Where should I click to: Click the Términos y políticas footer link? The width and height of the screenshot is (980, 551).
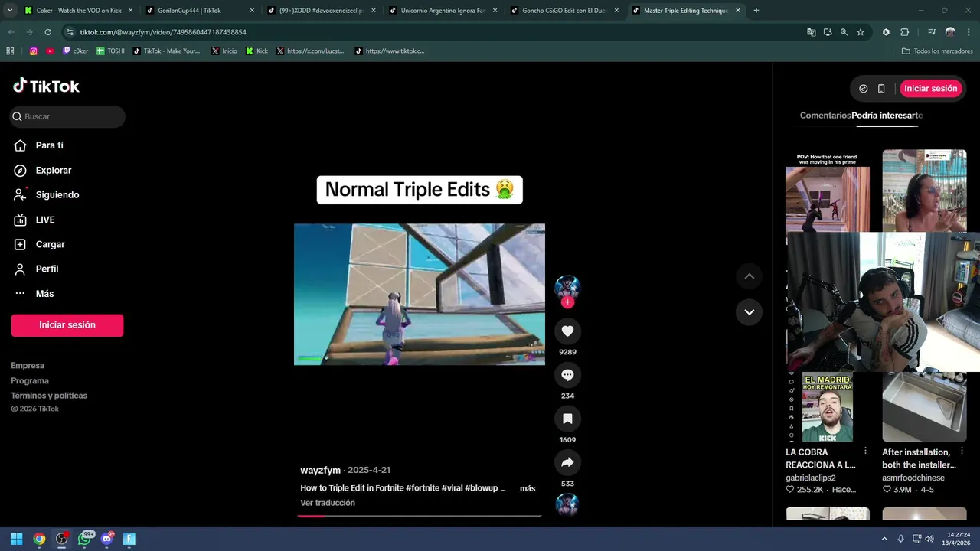click(x=49, y=396)
